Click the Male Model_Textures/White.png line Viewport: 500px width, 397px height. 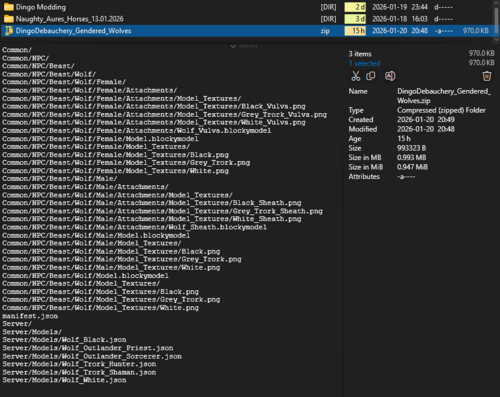click(x=111, y=268)
